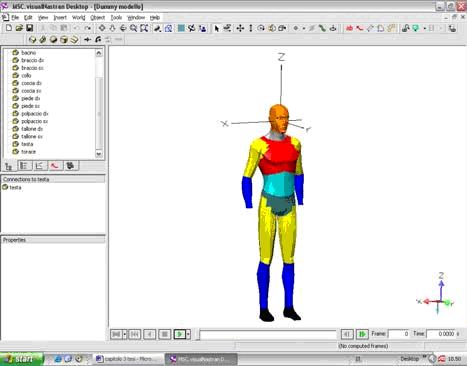
Task: Select the 'testa' body in tree
Action: coord(27,144)
